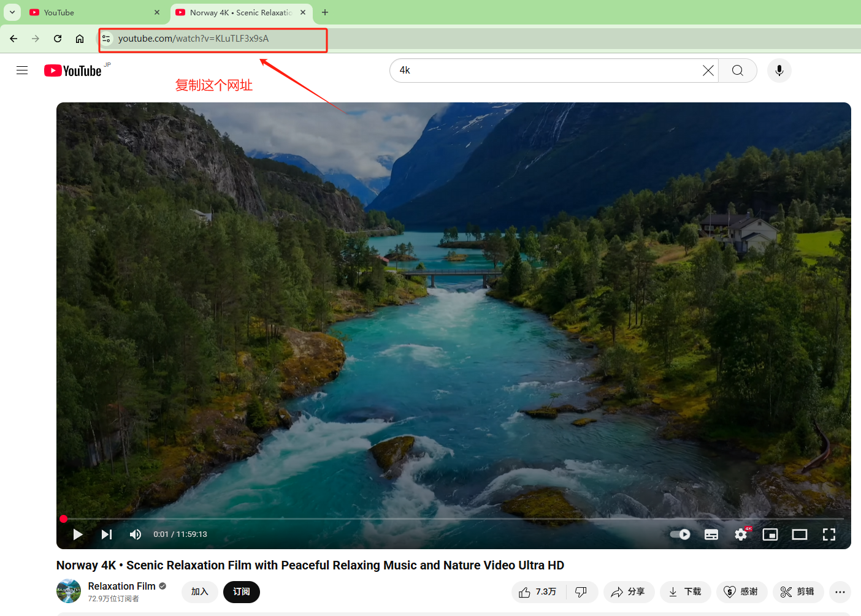Image resolution: width=861 pixels, height=616 pixels.
Task: Open the Relaxation Film channel link
Action: [121, 587]
